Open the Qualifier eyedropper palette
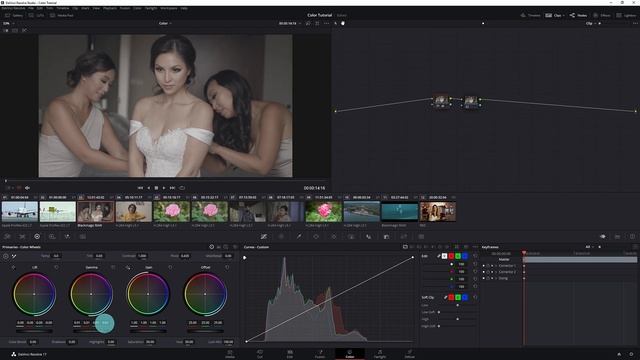Viewport: 640px width, 360px height. (x=299, y=236)
